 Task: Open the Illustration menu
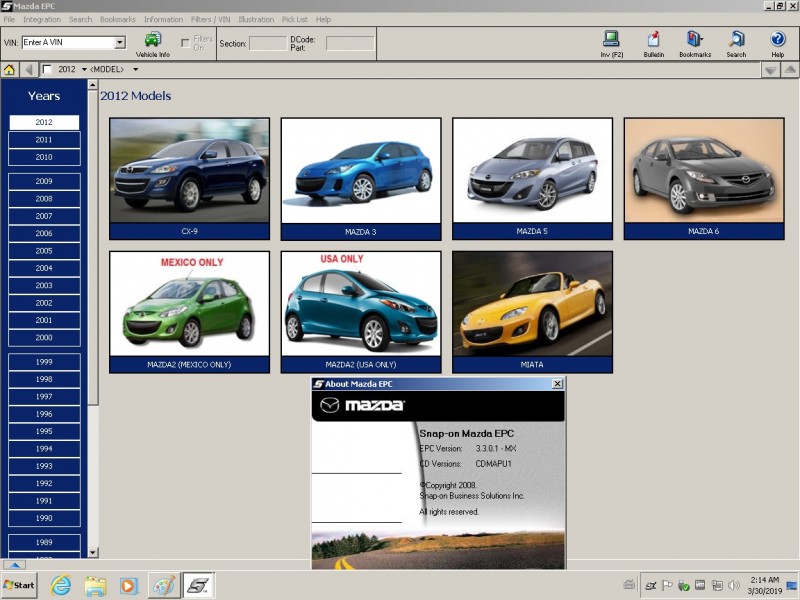point(256,19)
